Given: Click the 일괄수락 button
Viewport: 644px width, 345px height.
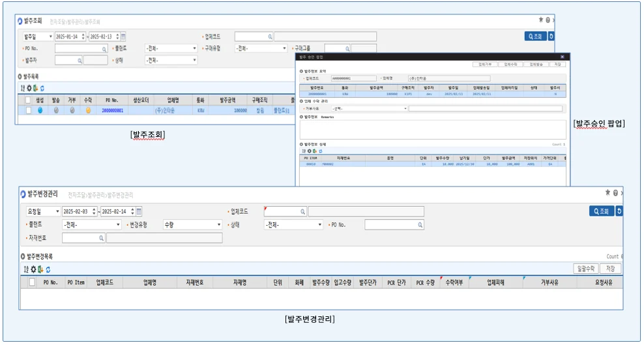Looking at the screenshot, I should (586, 269).
